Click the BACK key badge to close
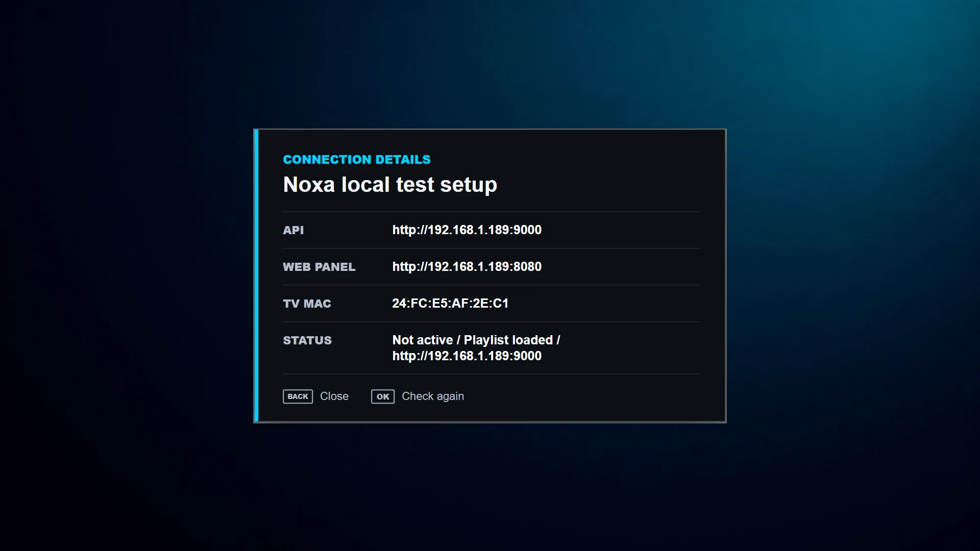 point(298,396)
